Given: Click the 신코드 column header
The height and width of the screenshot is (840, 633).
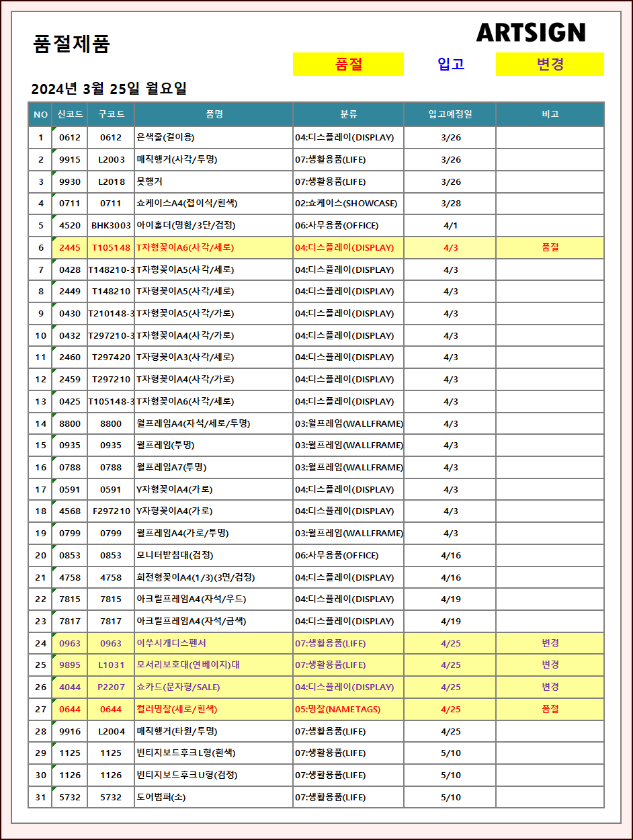Looking at the screenshot, I should 70,114.
